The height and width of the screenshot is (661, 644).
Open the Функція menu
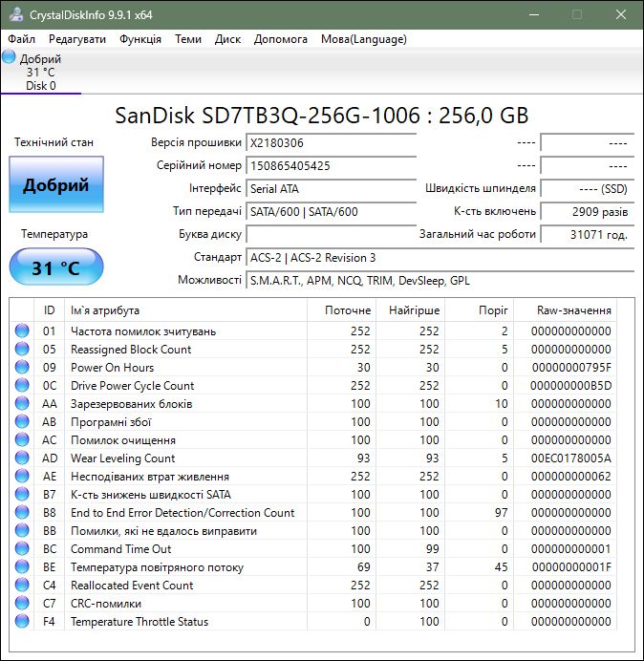click(140, 39)
